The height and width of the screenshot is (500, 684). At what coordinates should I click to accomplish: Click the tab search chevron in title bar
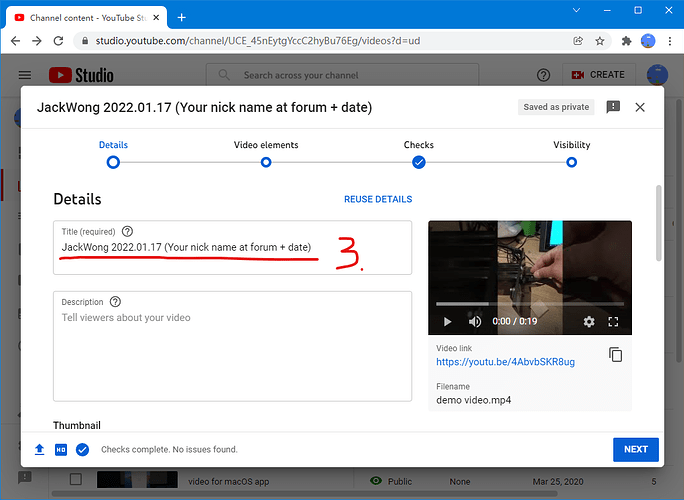click(x=576, y=10)
